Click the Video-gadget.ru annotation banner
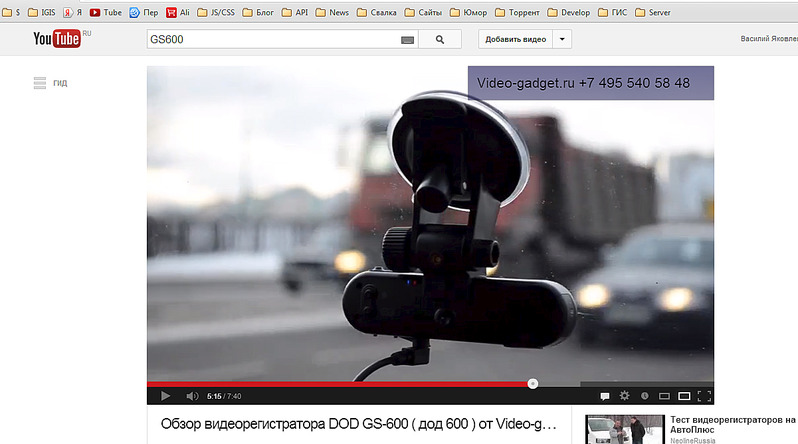The width and height of the screenshot is (798, 444). pos(591,83)
